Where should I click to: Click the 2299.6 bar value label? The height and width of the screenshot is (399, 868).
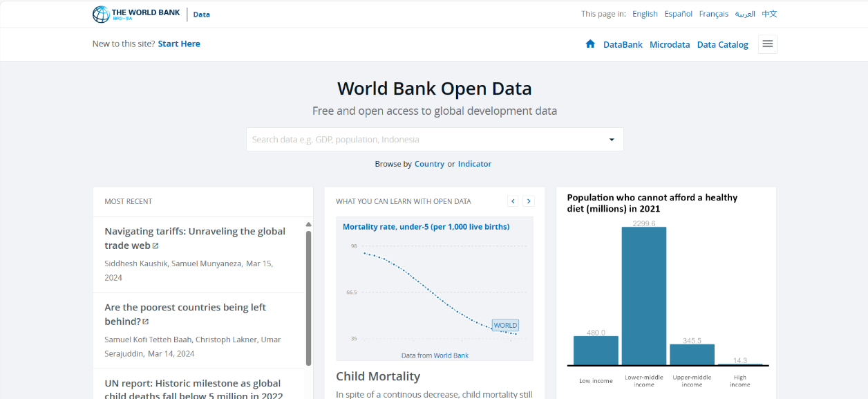point(644,223)
